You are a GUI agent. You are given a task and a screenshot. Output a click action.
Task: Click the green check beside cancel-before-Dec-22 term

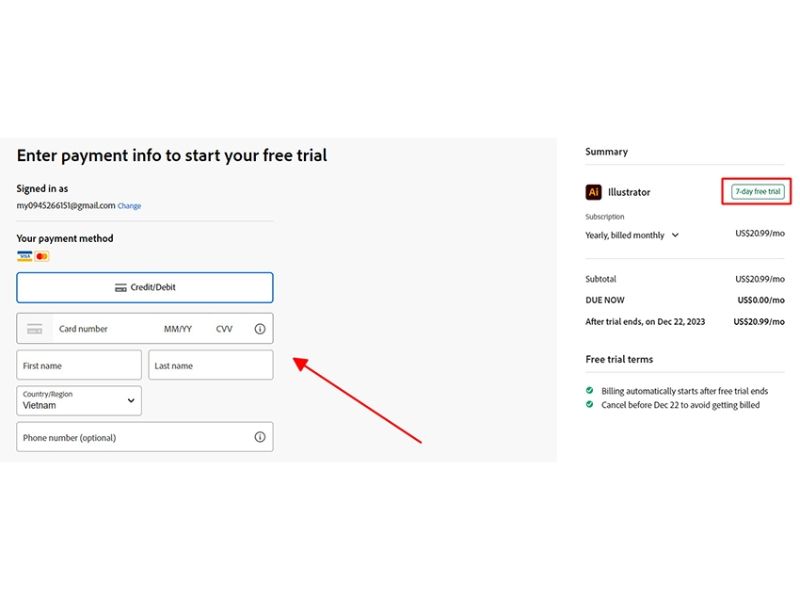590,405
